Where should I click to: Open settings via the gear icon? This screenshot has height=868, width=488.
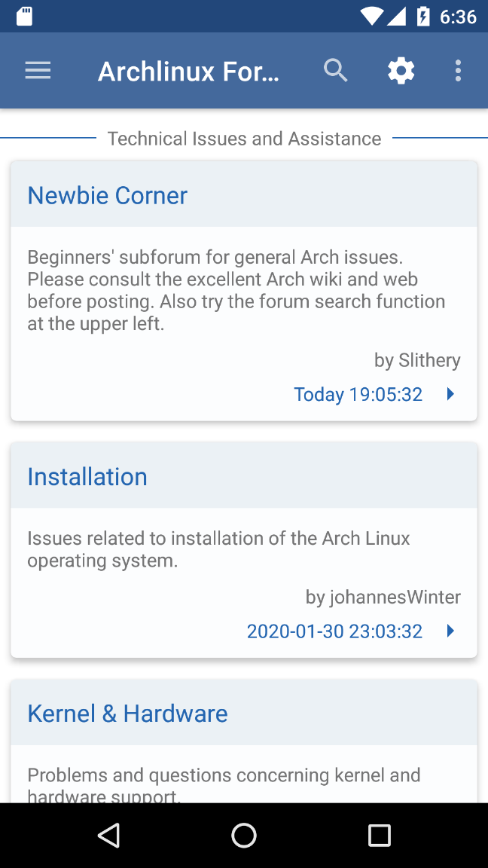[401, 71]
